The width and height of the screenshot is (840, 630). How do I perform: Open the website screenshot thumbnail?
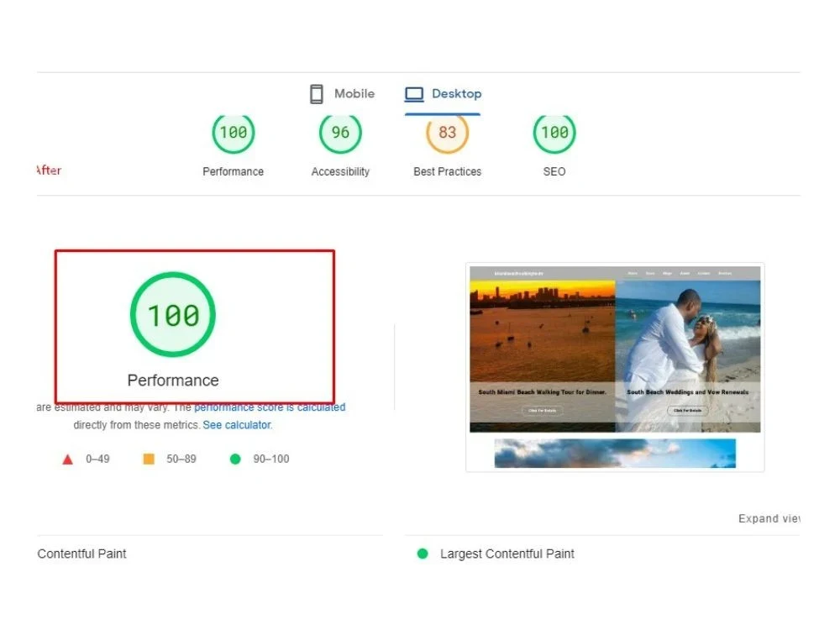(x=615, y=368)
